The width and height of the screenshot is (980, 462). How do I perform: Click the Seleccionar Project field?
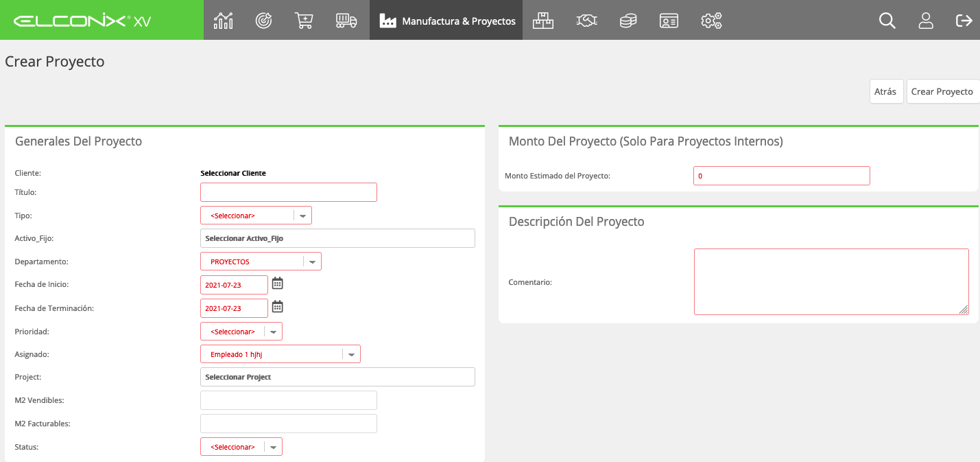tap(337, 377)
